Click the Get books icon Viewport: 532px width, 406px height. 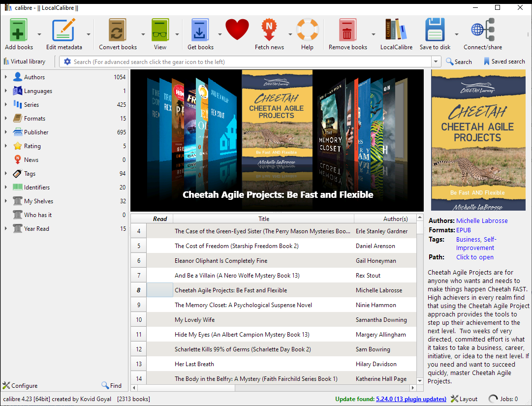coord(200,30)
